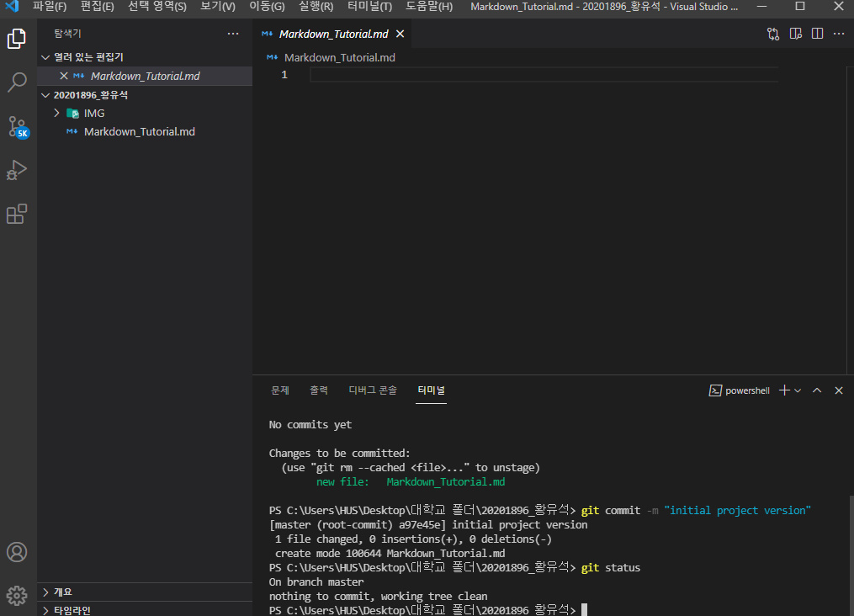
Task: Switch to the 문제 problems tab
Action: point(280,390)
